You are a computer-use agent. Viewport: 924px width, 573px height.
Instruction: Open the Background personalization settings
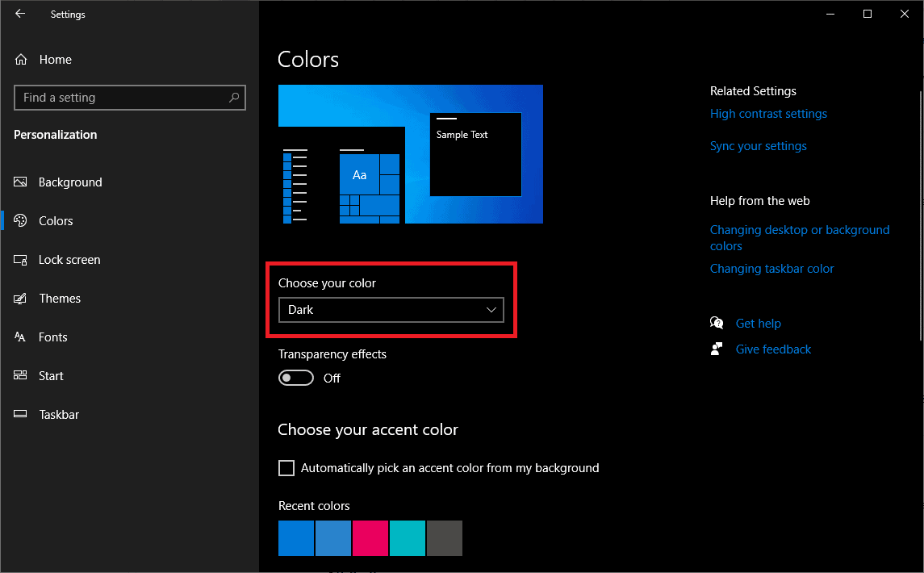(x=69, y=182)
